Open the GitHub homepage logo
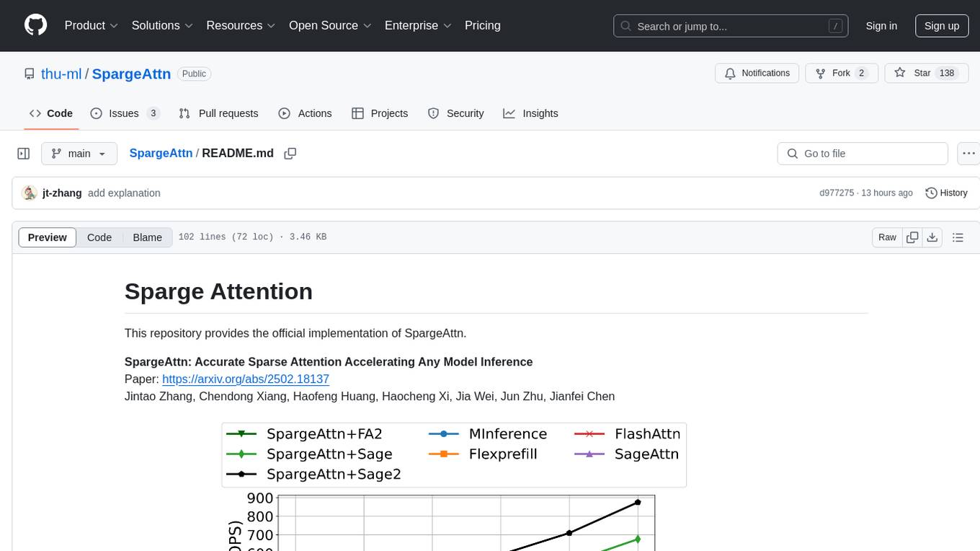 click(35, 25)
